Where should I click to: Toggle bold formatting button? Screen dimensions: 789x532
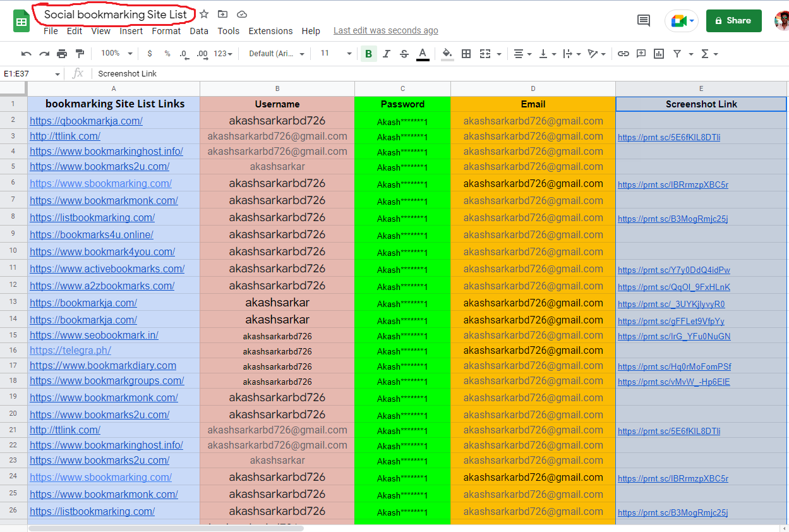(369, 54)
